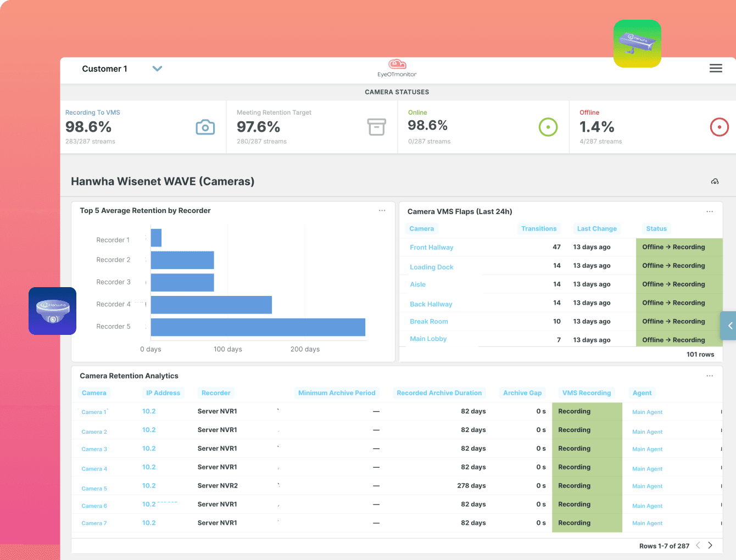Click the blue Hanwha dome camera app icon
This screenshot has height=560, width=736.
click(x=53, y=311)
